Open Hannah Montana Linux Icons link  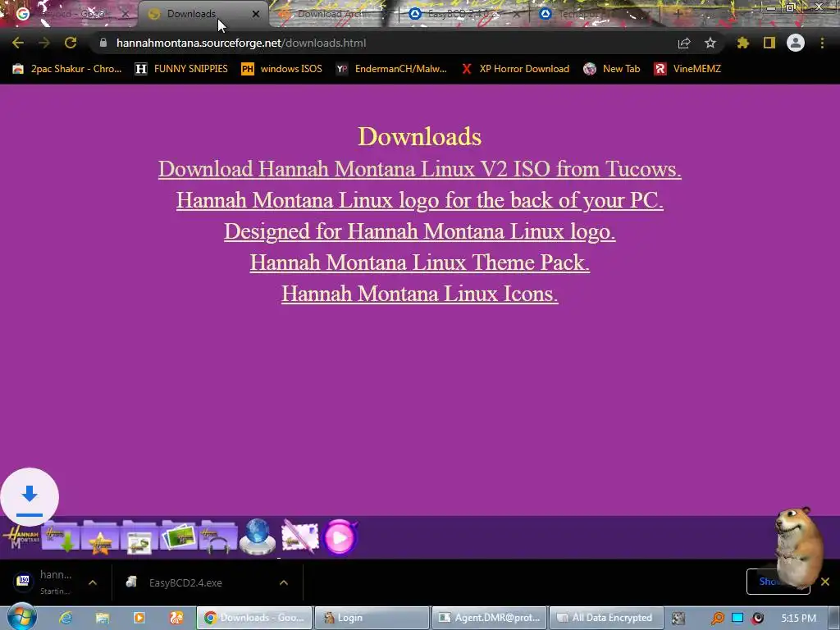pyautogui.click(x=419, y=294)
